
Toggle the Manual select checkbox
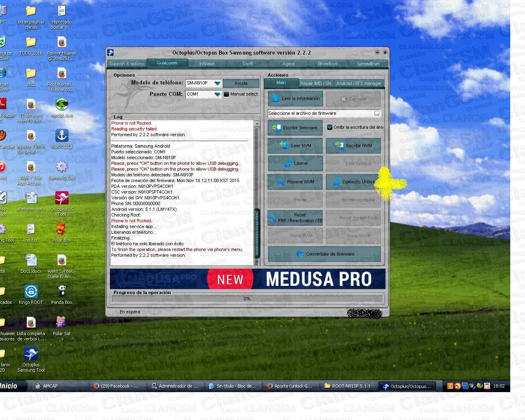point(226,94)
